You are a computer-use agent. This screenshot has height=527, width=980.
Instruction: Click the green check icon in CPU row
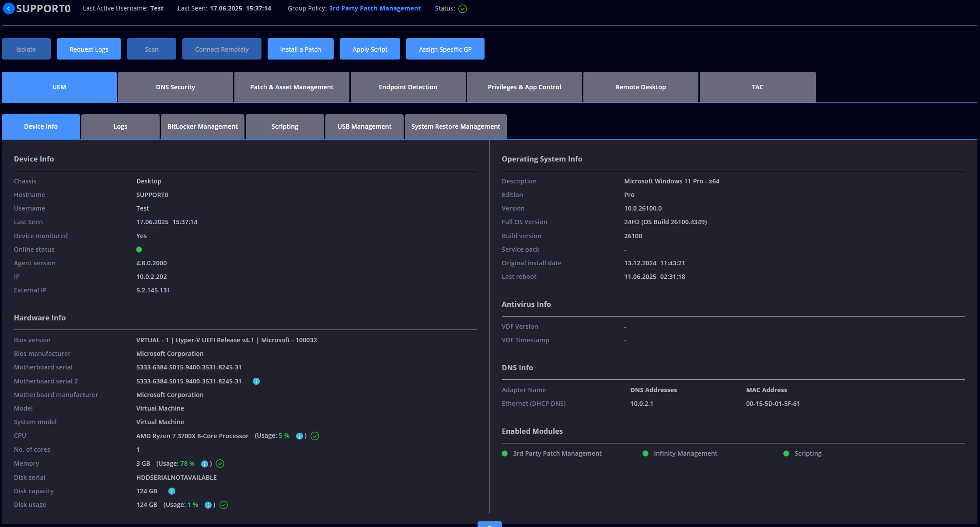(315, 436)
